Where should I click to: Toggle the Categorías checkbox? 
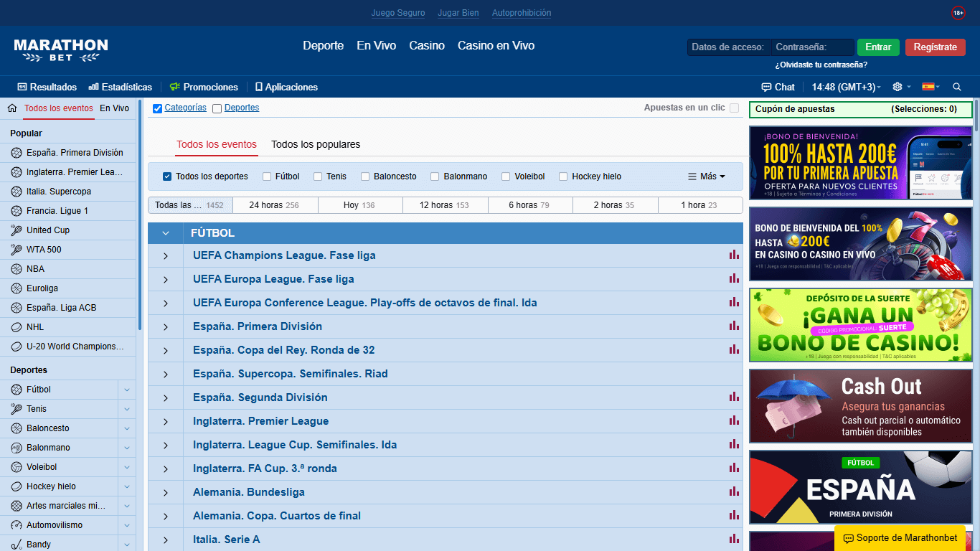(157, 108)
